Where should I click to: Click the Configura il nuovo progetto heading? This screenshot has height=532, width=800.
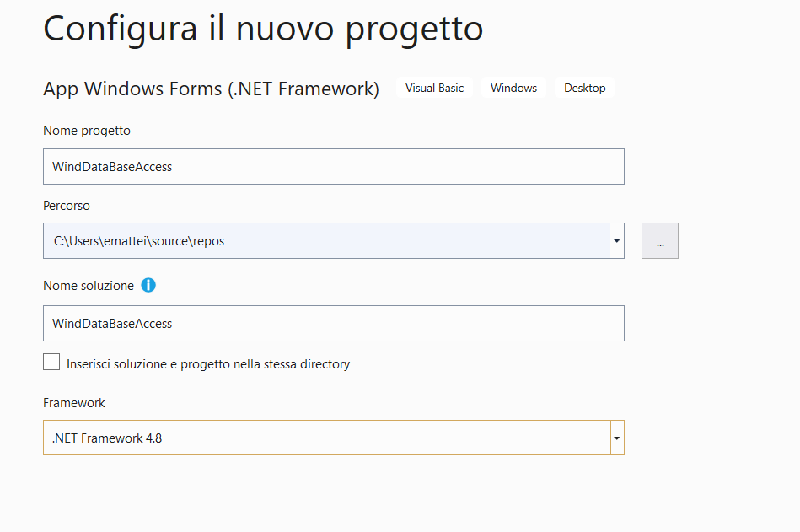point(263,29)
